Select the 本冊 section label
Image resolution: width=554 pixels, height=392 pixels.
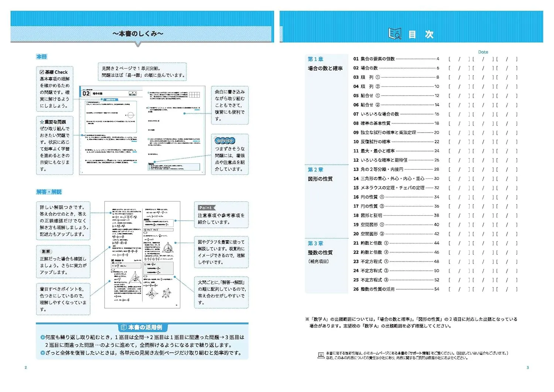(x=41, y=57)
